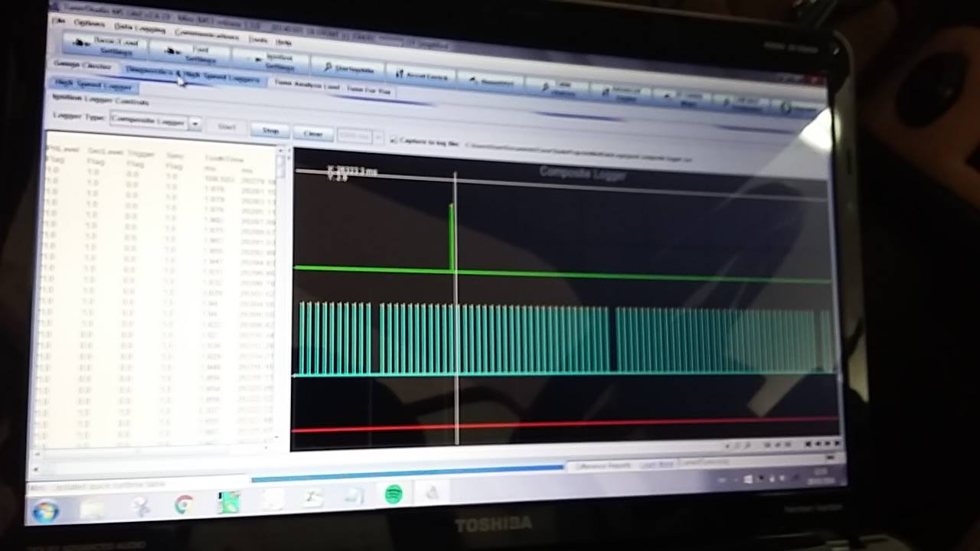The image size is (980, 551).
Task: Open the Communications menu
Action: [207, 34]
